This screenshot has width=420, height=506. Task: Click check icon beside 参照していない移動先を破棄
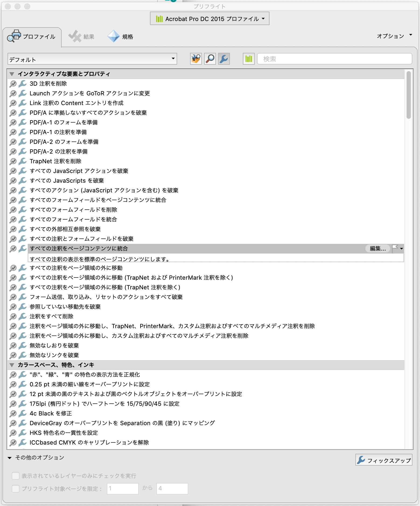13,307
